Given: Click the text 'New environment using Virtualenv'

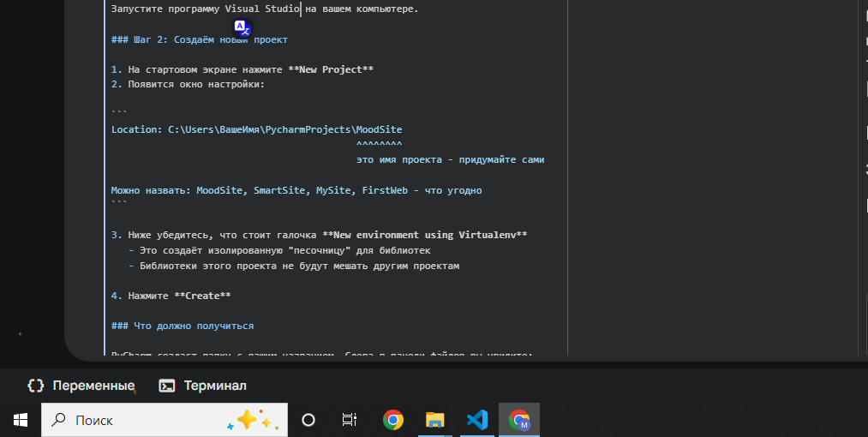Looking at the screenshot, I should coord(425,235).
